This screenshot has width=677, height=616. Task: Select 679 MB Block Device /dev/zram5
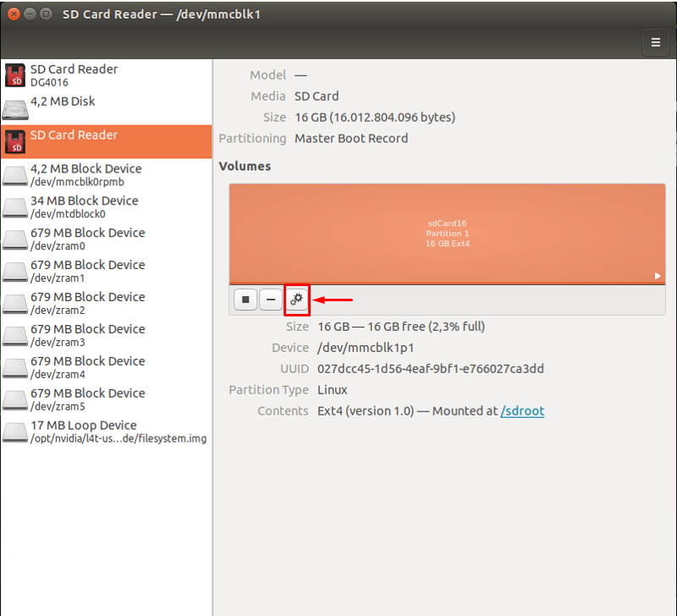tap(107, 399)
